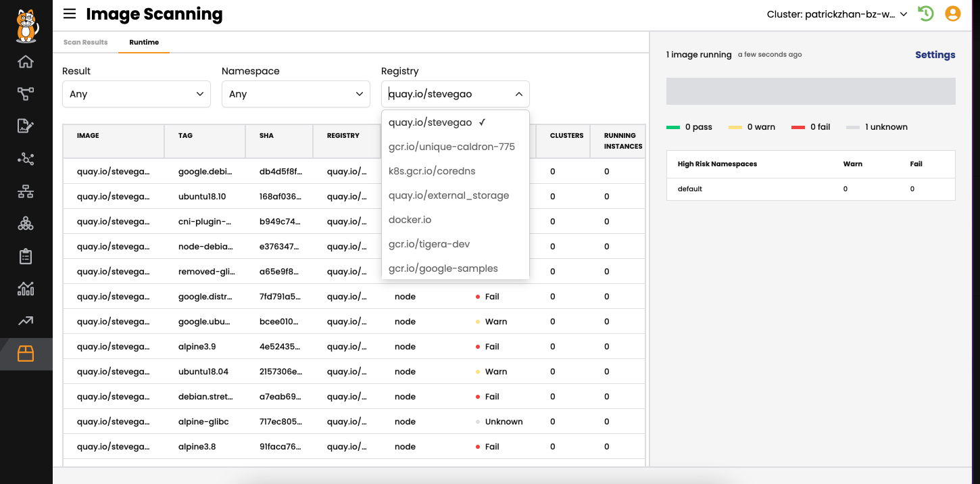Open the connected-nodes Endpoints sidebar icon
The image size is (980, 484).
tap(26, 159)
